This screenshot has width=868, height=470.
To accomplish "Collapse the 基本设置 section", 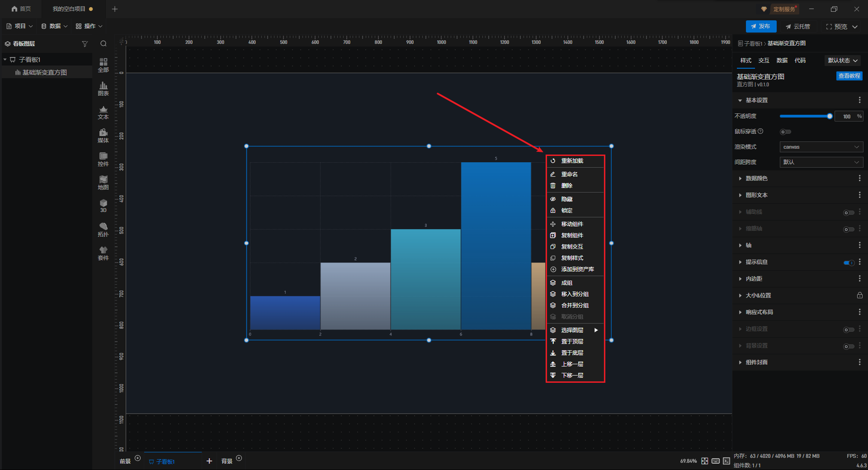I will (x=740, y=100).
